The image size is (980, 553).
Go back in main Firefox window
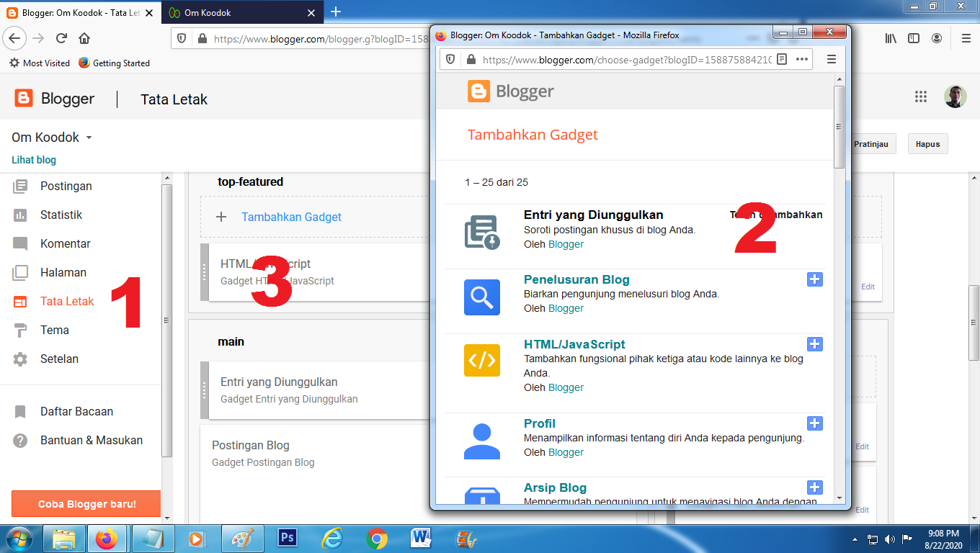pos(15,38)
